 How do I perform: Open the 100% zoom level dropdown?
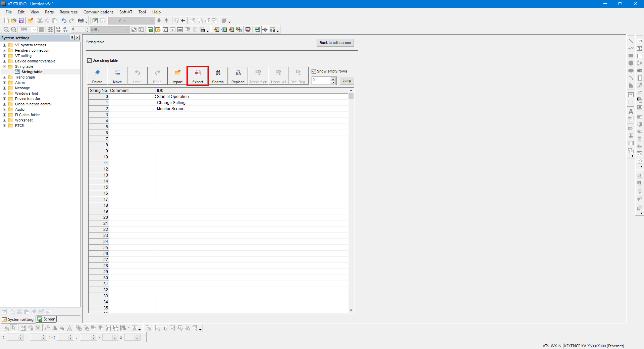pyautogui.click(x=34, y=30)
